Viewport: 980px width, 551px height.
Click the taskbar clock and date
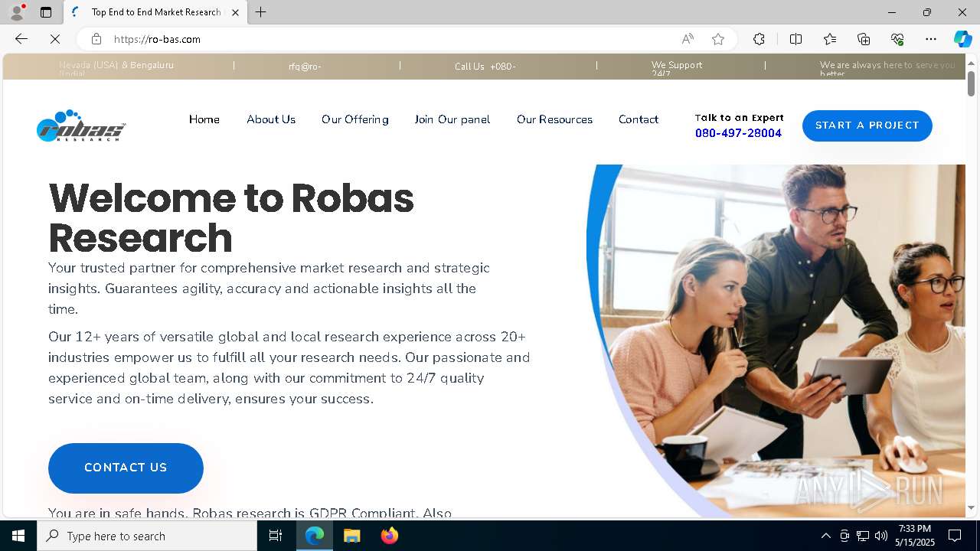[915, 536]
